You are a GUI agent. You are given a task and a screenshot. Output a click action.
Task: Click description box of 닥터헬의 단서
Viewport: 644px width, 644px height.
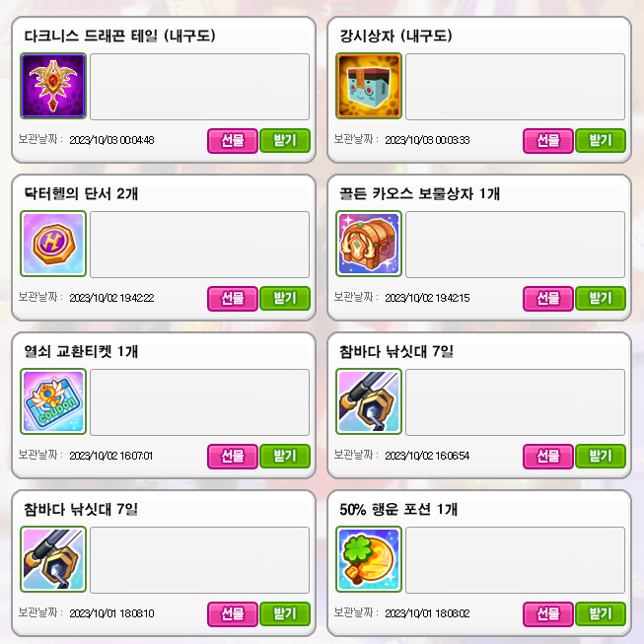(x=199, y=245)
